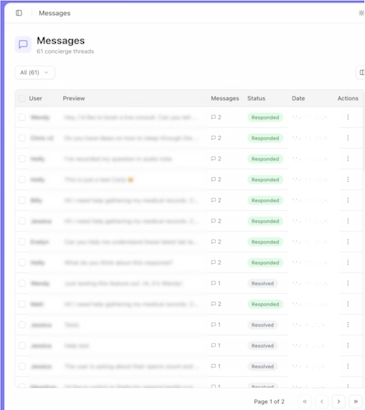Open actions menu for Wendy's live consult thread
Viewport: 365px width, 410px height.
pos(348,117)
